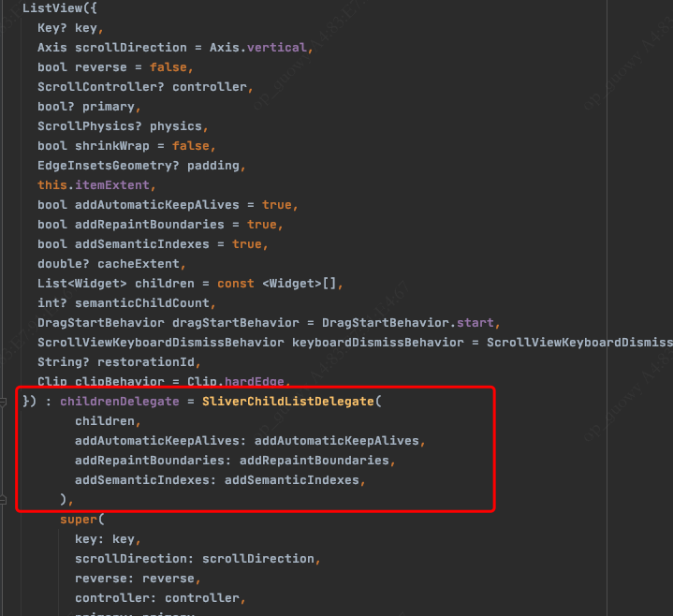Screen dimensions: 673x616
Task: Click 'scrollDirection: scrollDirection,' argument line
Action: coord(198,559)
